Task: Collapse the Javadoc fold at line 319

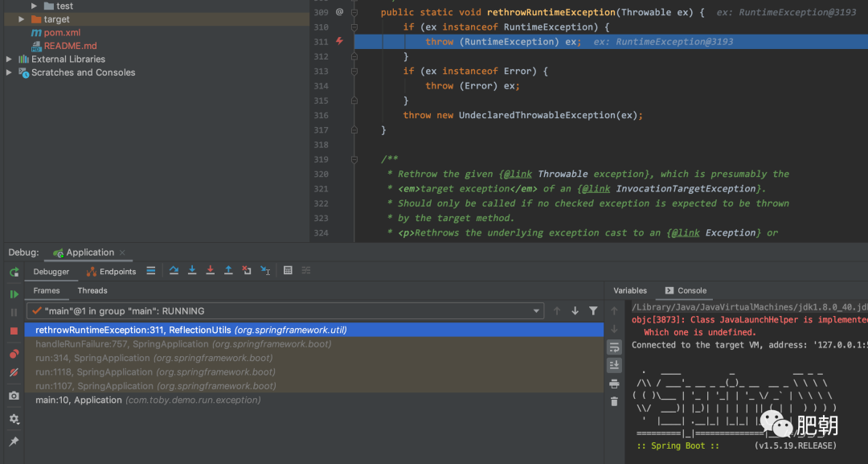Action: point(354,159)
